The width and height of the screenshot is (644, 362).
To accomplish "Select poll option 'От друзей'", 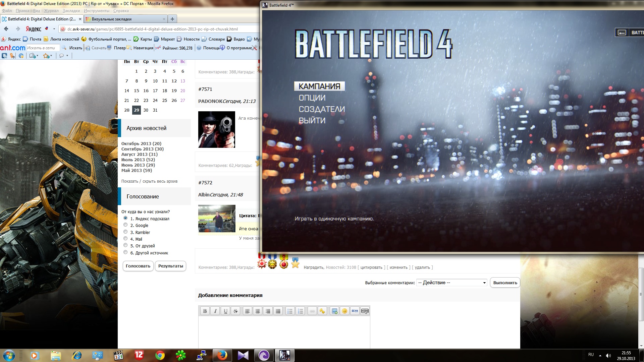I will 125,245.
